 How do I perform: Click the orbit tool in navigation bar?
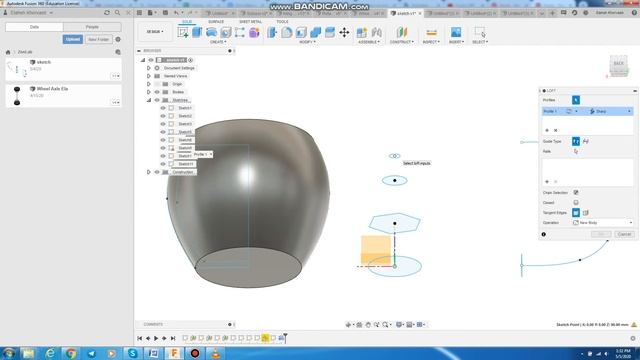pos(348,324)
